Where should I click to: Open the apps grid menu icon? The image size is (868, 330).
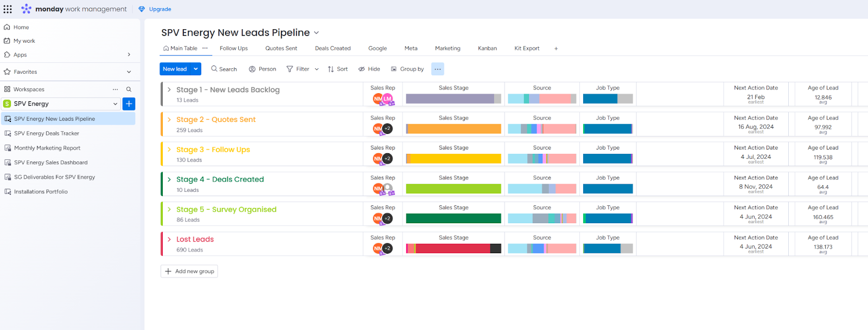(x=8, y=9)
